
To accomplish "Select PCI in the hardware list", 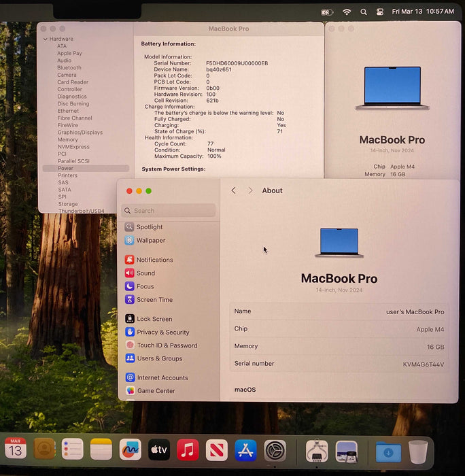I will [x=62, y=154].
